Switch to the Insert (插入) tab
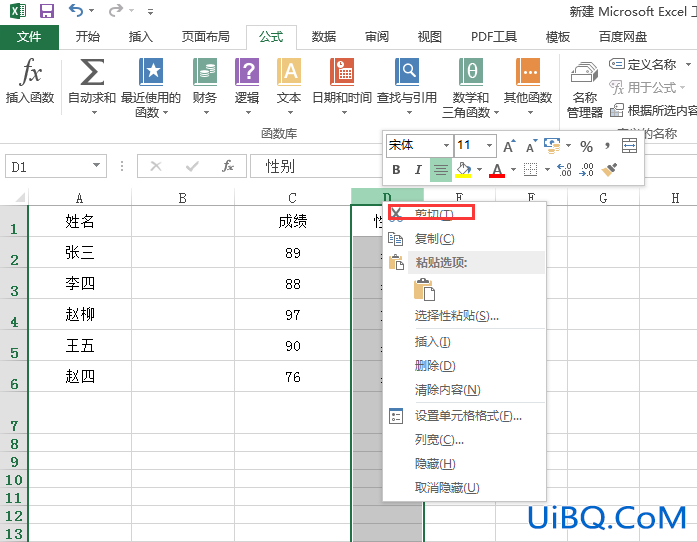 pos(140,36)
